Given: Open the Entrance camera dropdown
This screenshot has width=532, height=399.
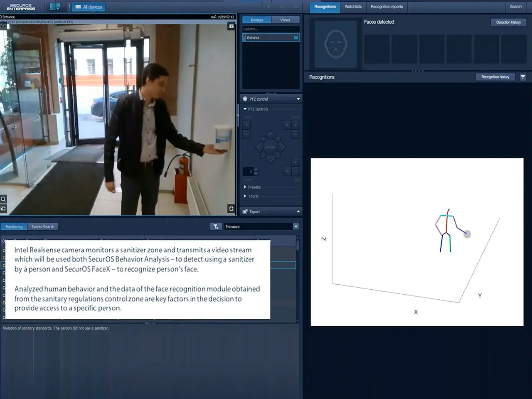Looking at the screenshot, I should [296, 227].
